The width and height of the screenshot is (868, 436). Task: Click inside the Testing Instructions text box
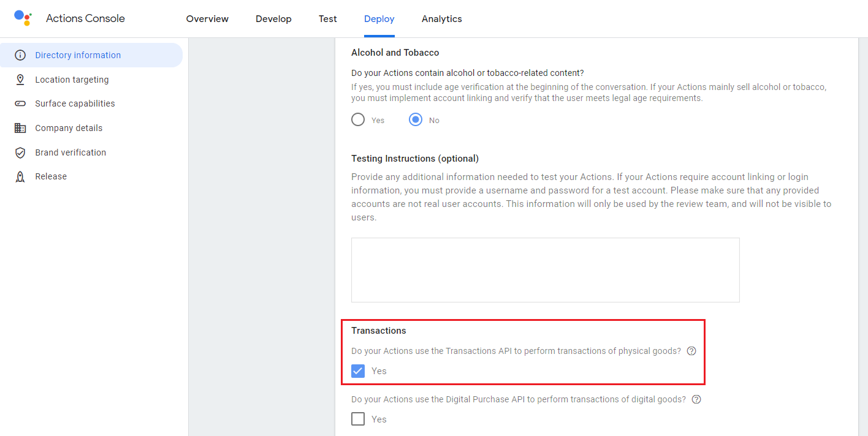545,270
